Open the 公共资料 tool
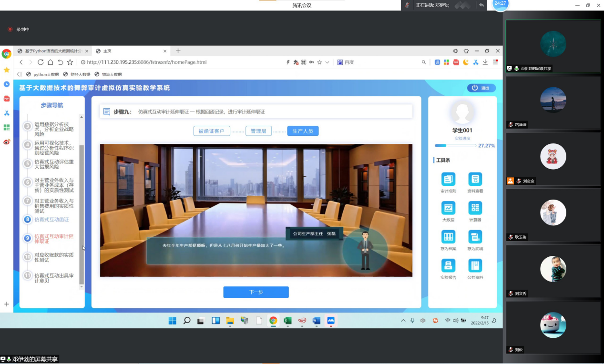Viewport: 604px width, 364px height. pyautogui.click(x=475, y=265)
